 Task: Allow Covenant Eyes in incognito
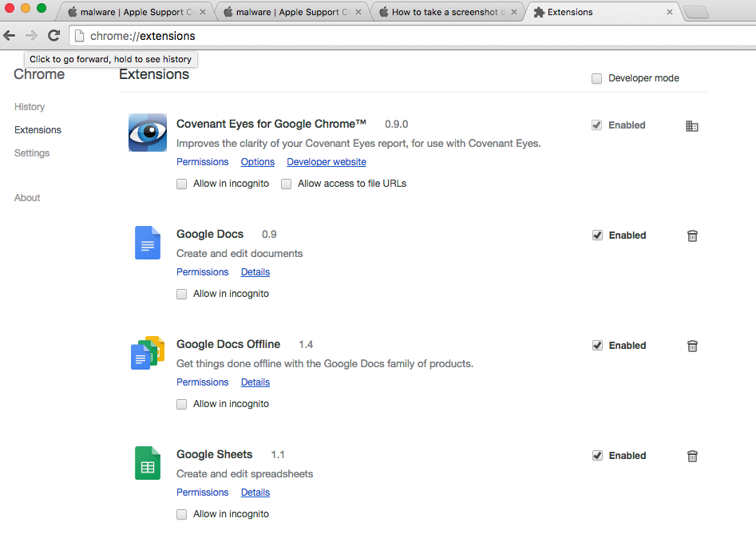pos(182,184)
